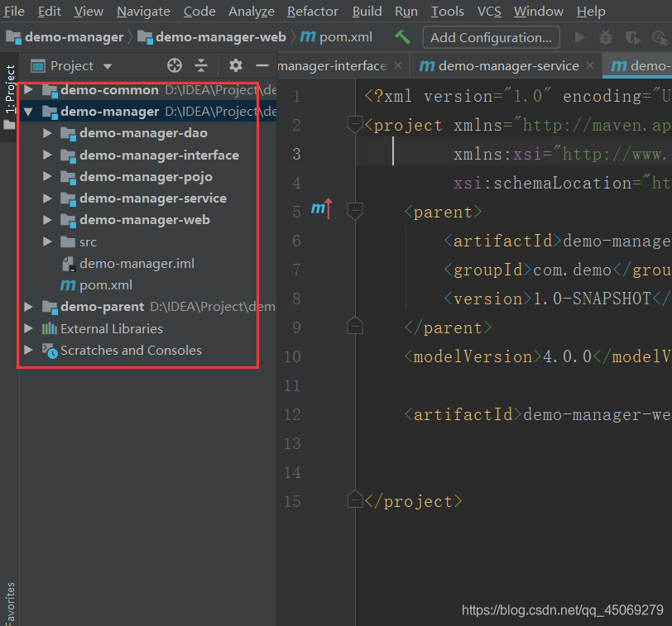Screen dimensions: 672x626
Task: Click the locate (crosshair) icon in Project panel
Action: click(x=175, y=66)
